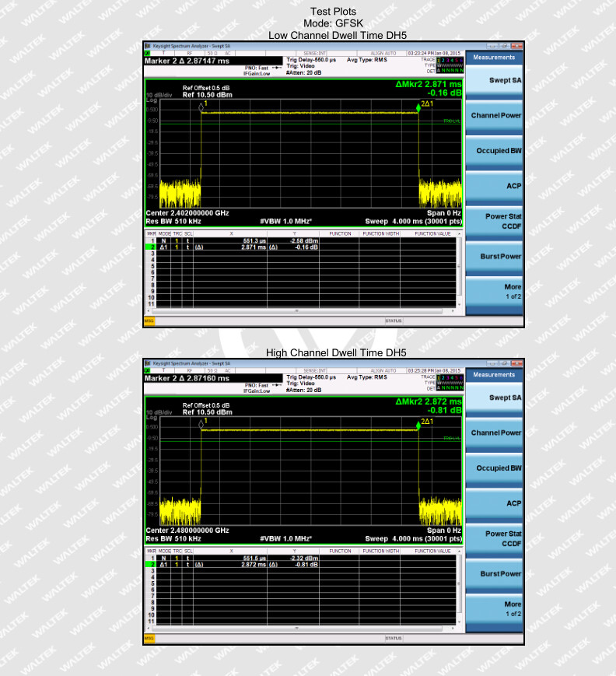Choose Occupied BW in Low Channel softkey panel

click(x=494, y=151)
